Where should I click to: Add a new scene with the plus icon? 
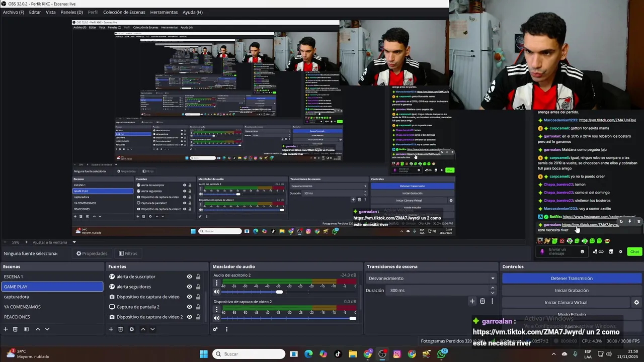coord(6,329)
